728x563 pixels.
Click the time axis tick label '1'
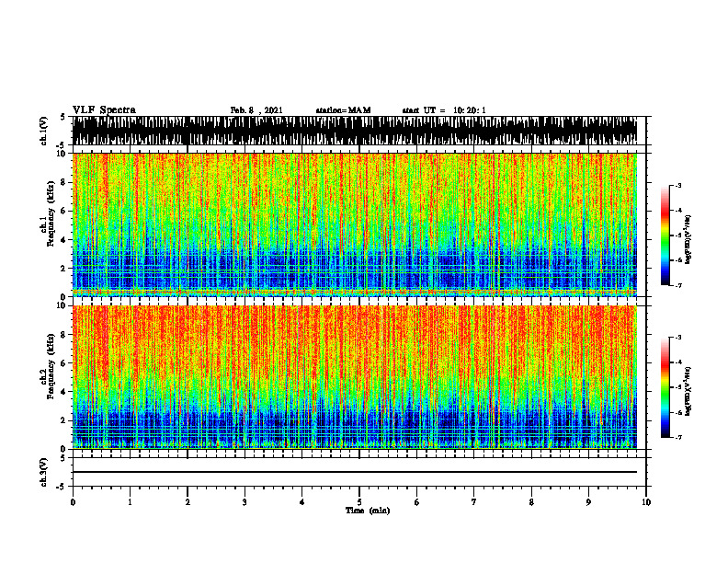(x=130, y=502)
